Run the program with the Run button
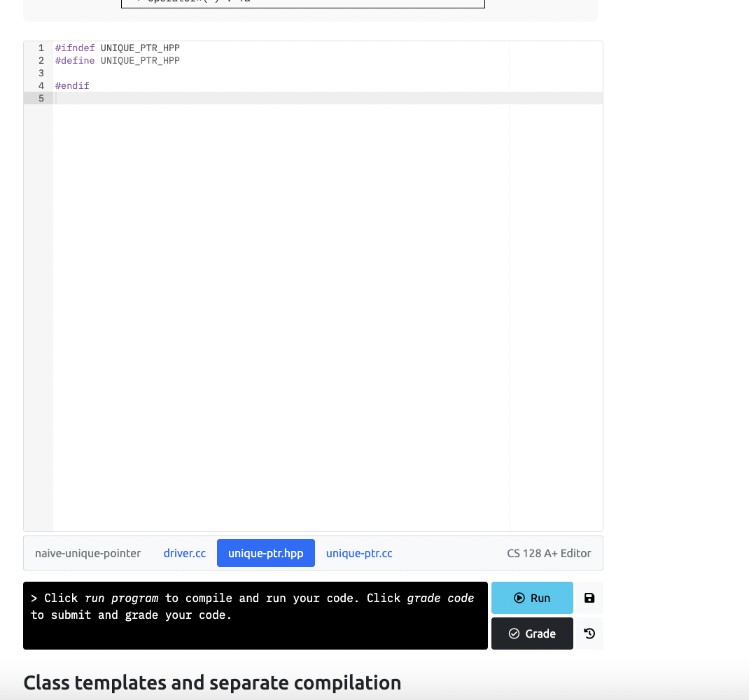Viewport: 749px width, 700px height. (532, 598)
